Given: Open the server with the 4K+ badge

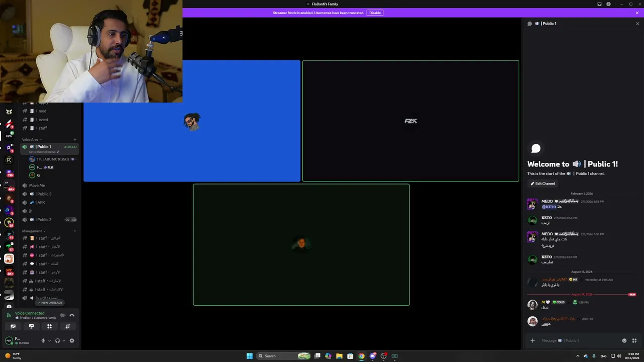Looking at the screenshot, I should point(9,186).
